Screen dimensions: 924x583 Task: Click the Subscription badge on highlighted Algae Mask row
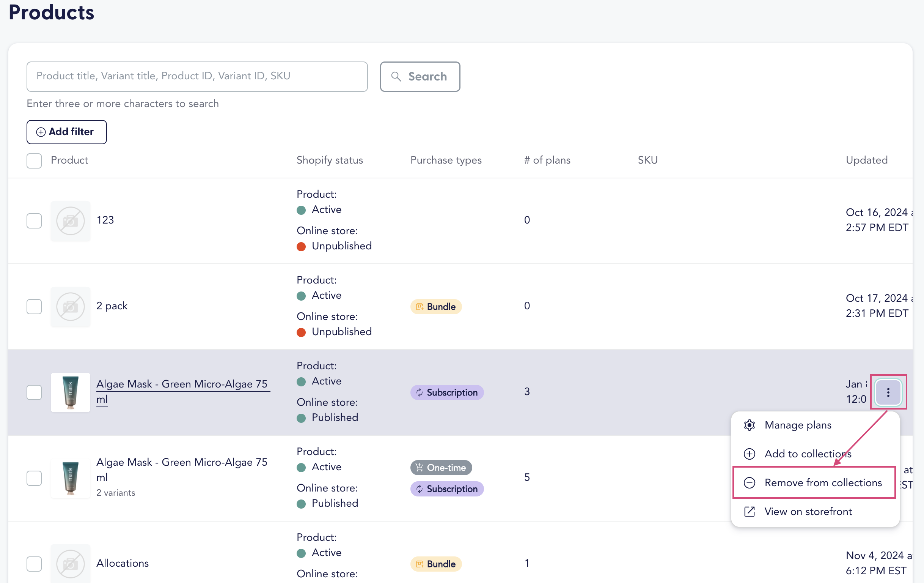tap(447, 392)
